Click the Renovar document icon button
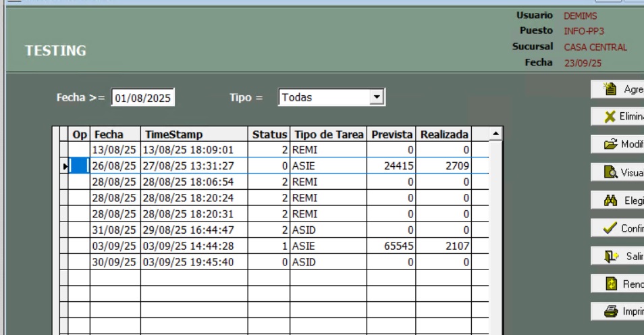Image resolution: width=644 pixels, height=335 pixels. tap(607, 284)
